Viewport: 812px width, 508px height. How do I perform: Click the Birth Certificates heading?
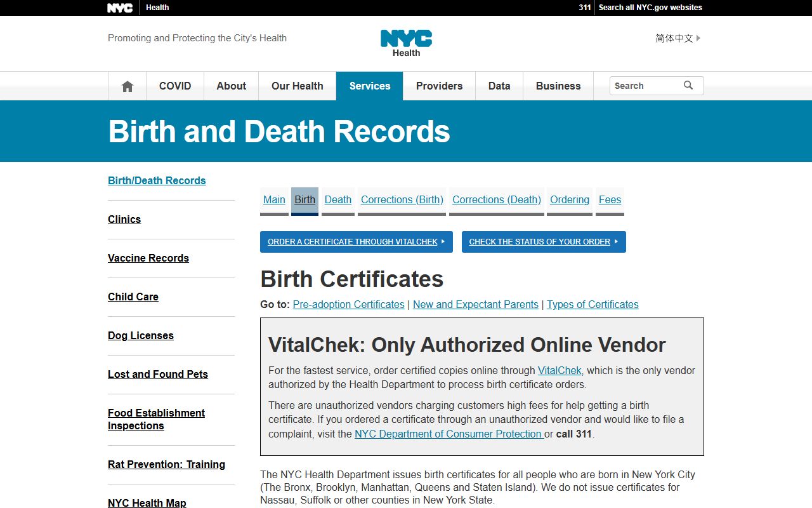point(352,279)
